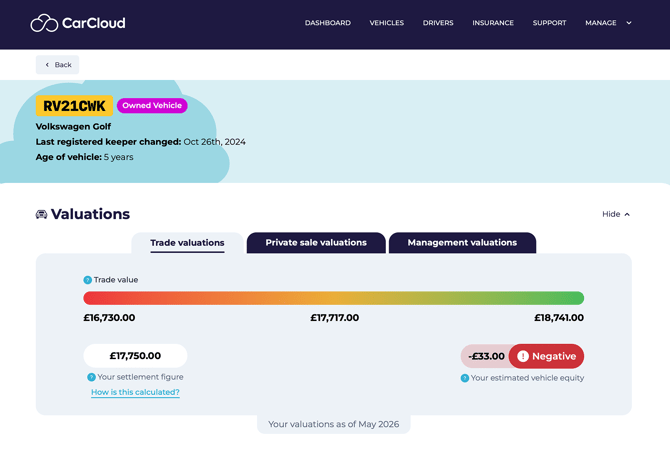This screenshot has width=670, height=451.
Task: Select the RV21CWK registration plate
Action: tap(74, 106)
